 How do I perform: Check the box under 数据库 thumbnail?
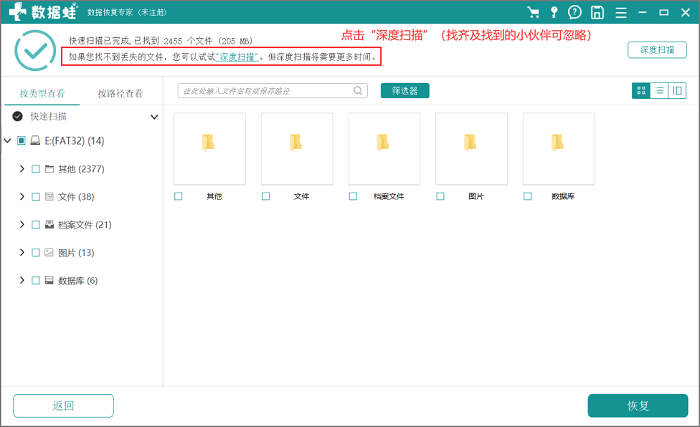[x=528, y=196]
